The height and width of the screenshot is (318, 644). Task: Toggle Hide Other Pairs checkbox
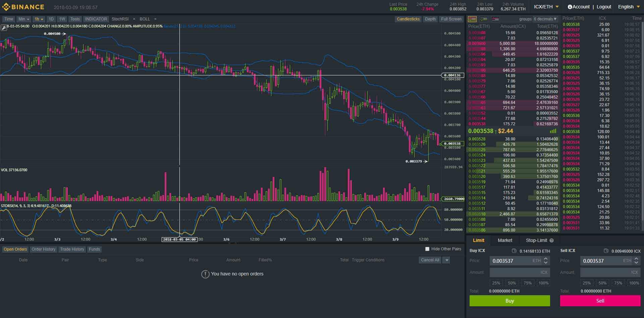click(x=427, y=249)
